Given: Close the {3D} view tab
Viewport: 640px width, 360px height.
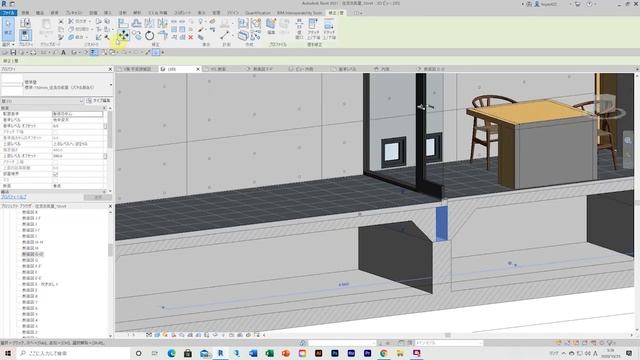Looking at the screenshot, I should click(198, 69).
